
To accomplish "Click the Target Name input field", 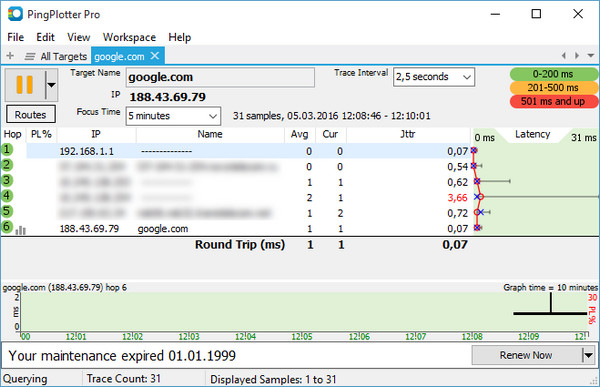I will click(220, 77).
